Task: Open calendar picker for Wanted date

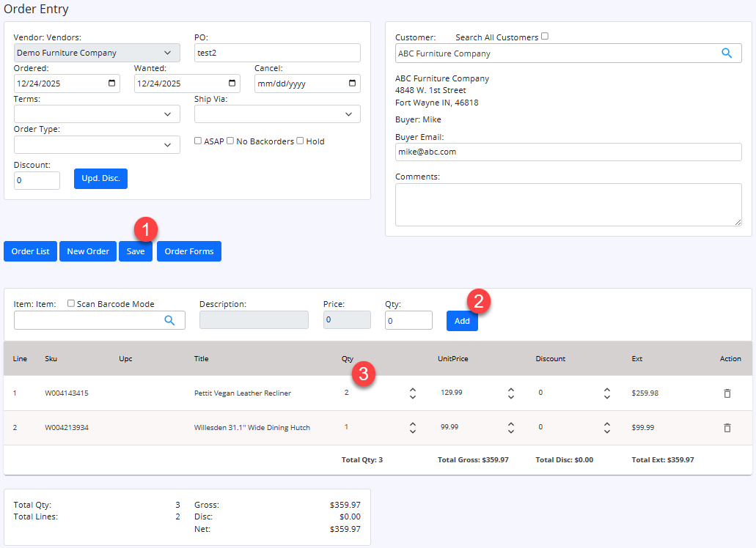Action: [232, 84]
